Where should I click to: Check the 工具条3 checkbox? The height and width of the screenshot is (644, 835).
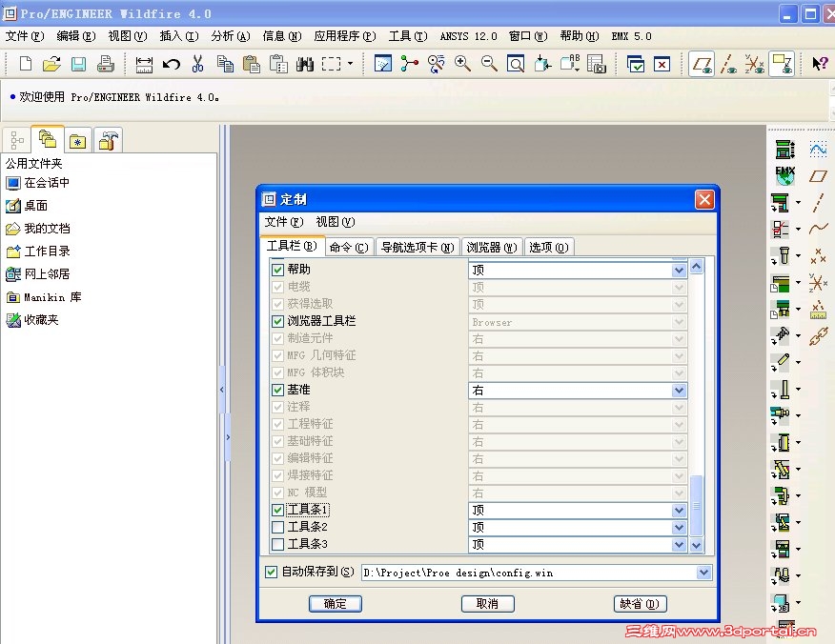pos(277,545)
